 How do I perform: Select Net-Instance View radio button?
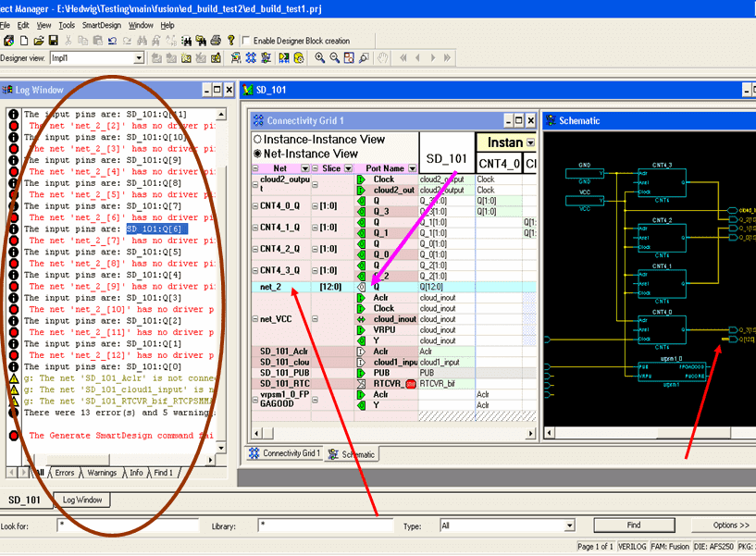257,154
